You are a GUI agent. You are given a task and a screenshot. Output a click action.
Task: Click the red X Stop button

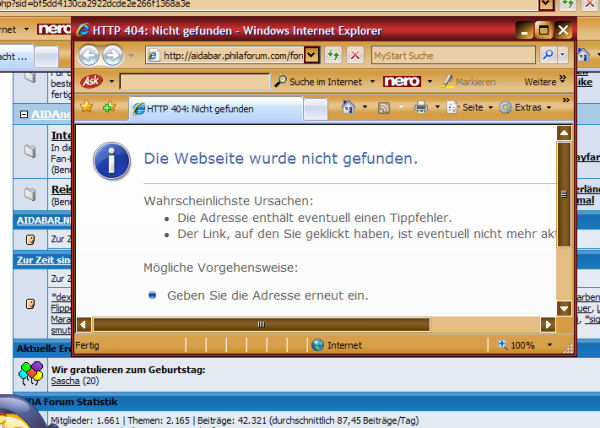pos(355,55)
